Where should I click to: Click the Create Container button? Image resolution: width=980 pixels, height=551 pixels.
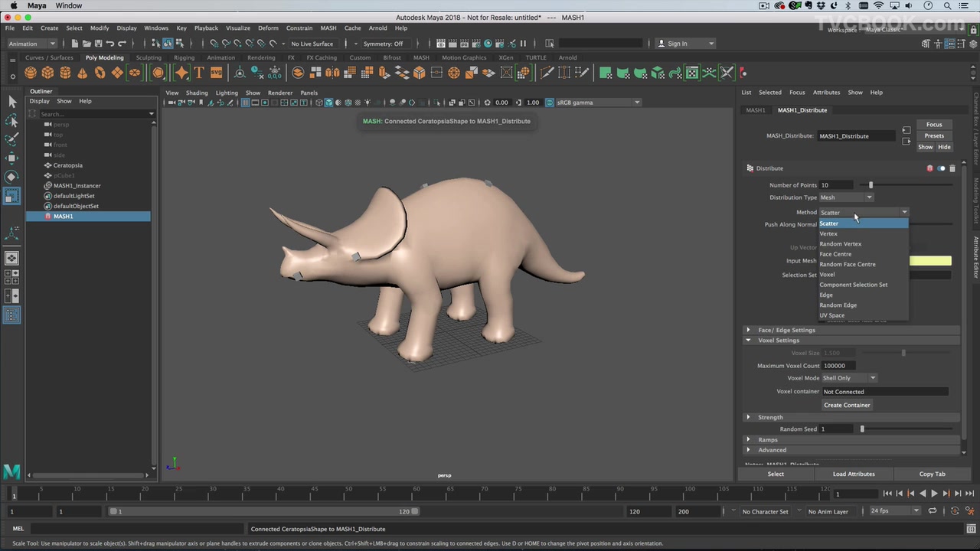pos(847,405)
